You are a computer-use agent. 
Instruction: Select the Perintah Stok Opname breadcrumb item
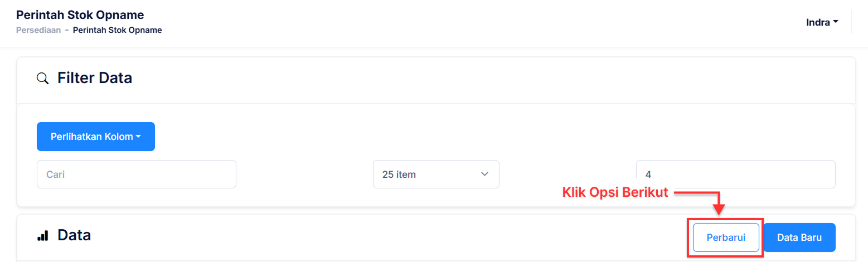click(x=118, y=30)
